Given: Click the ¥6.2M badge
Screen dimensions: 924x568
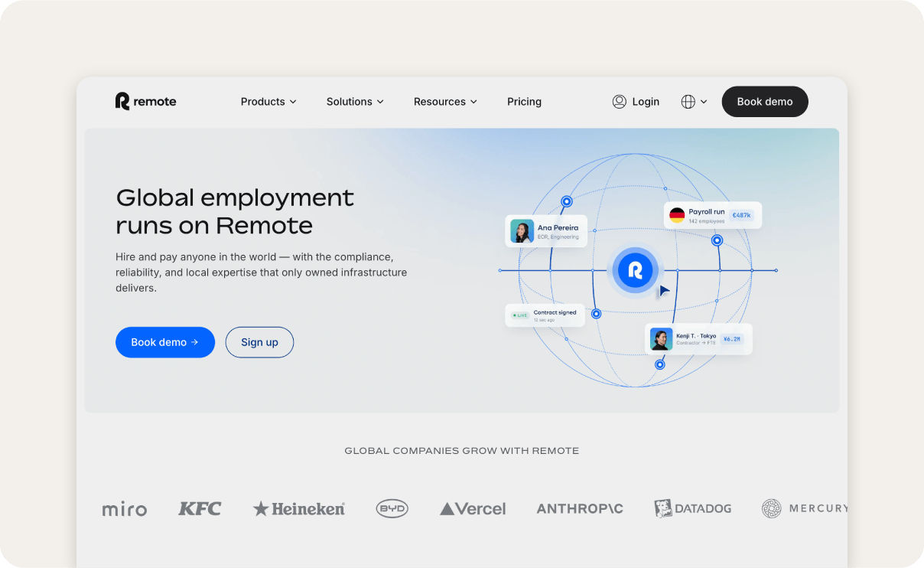Looking at the screenshot, I should 732,339.
